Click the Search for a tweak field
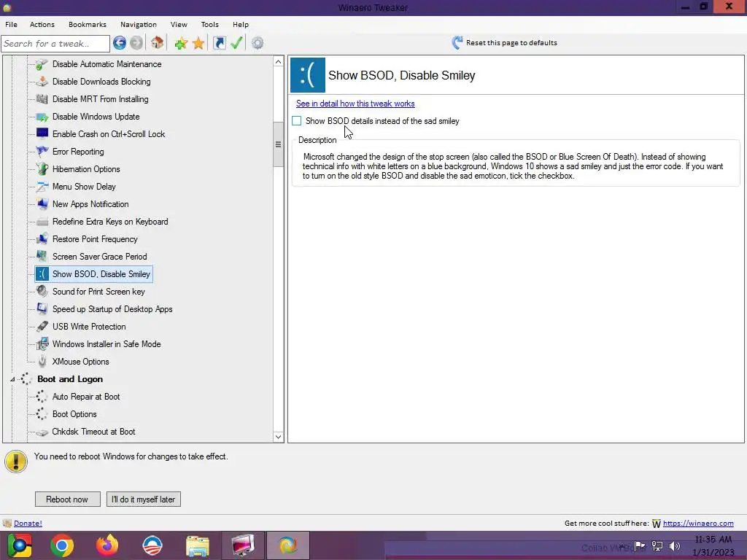Image resolution: width=747 pixels, height=560 pixels. click(x=55, y=44)
